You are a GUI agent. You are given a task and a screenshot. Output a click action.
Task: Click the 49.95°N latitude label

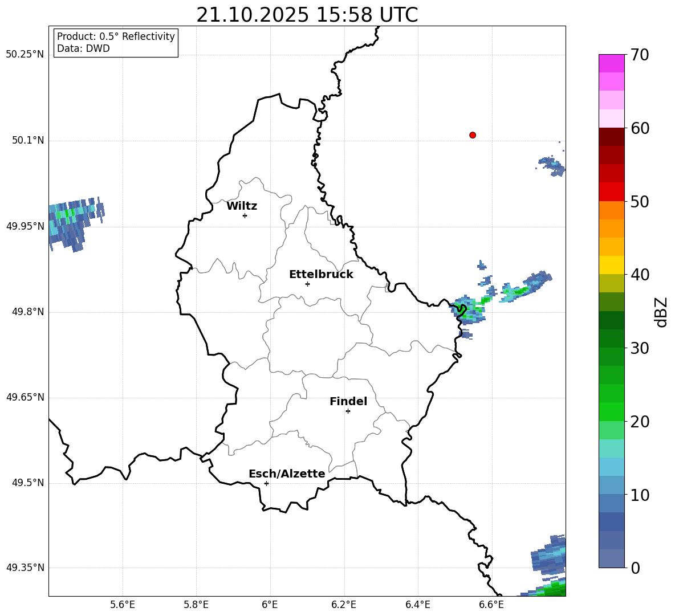[25, 226]
